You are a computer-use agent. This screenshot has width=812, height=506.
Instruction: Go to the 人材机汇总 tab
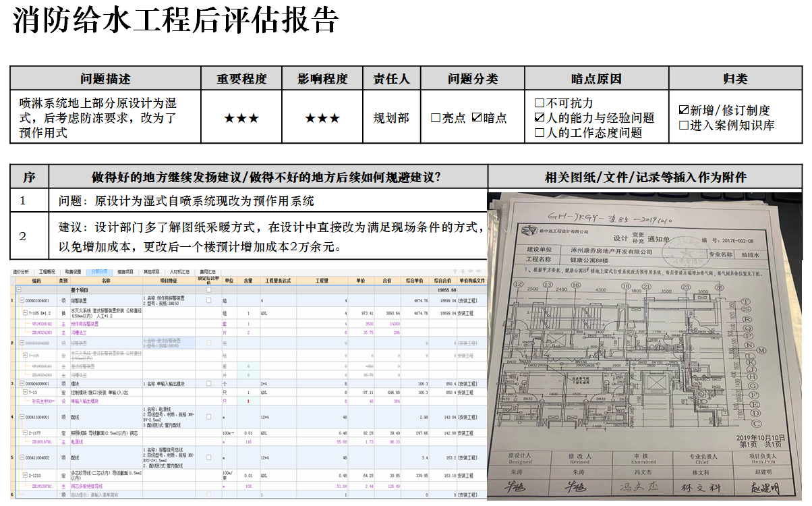(x=179, y=272)
